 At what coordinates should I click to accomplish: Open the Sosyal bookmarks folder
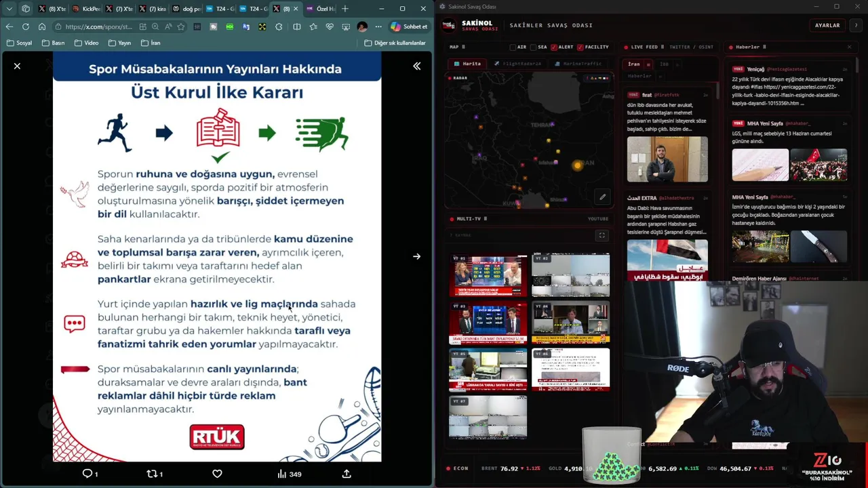(19, 43)
